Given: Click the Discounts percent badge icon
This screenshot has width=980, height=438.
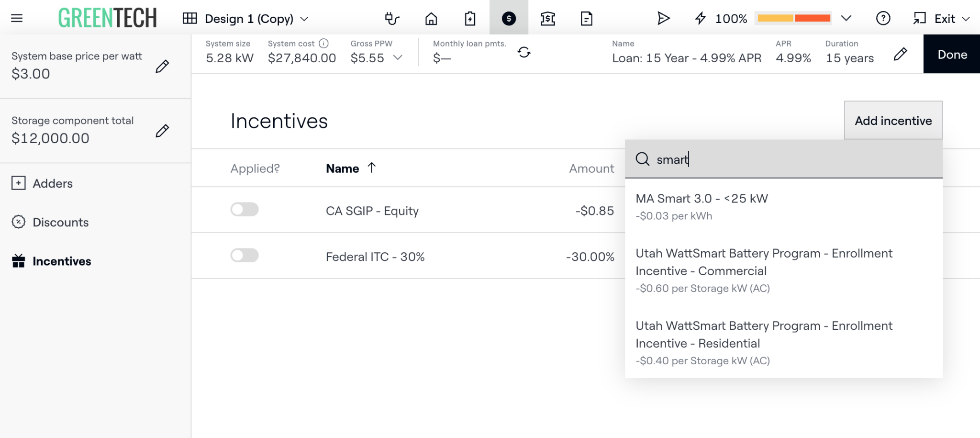Looking at the screenshot, I should [x=18, y=222].
